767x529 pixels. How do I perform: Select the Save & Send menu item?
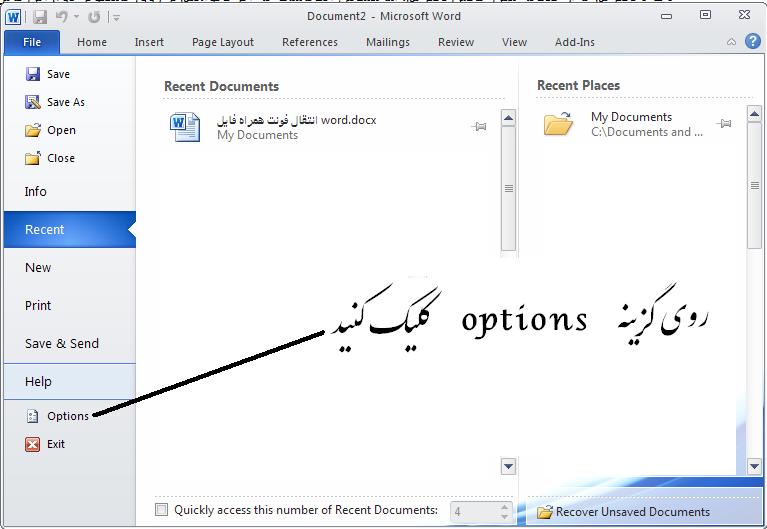pyautogui.click(x=62, y=343)
